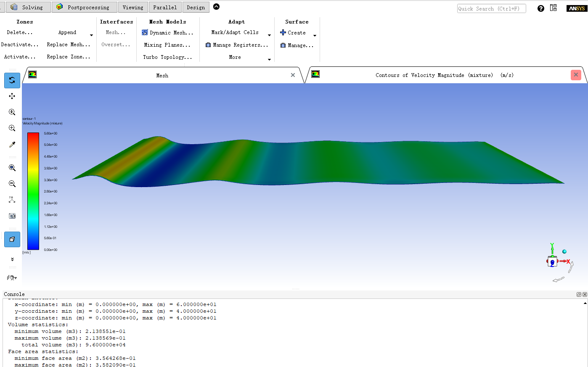Click the Postprocessing tab cube icon
The width and height of the screenshot is (588, 367).
(59, 7)
